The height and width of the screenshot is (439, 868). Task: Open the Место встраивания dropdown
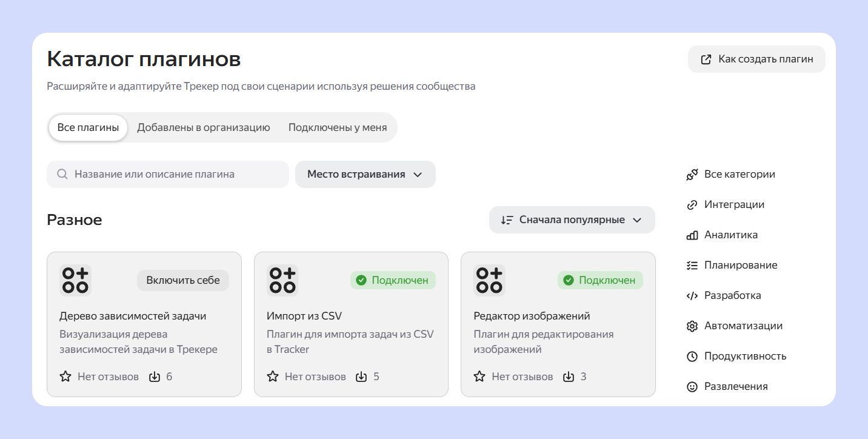coord(366,174)
